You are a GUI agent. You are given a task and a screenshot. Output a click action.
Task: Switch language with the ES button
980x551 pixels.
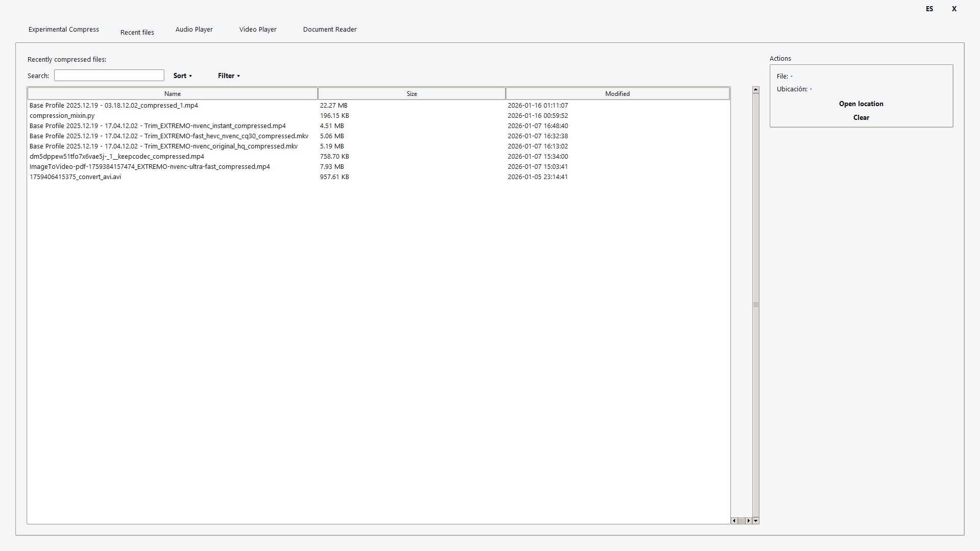929,9
